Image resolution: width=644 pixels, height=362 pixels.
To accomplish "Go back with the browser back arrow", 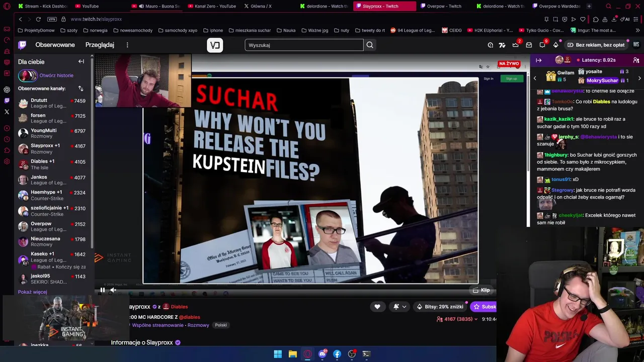I will click(x=20, y=19).
